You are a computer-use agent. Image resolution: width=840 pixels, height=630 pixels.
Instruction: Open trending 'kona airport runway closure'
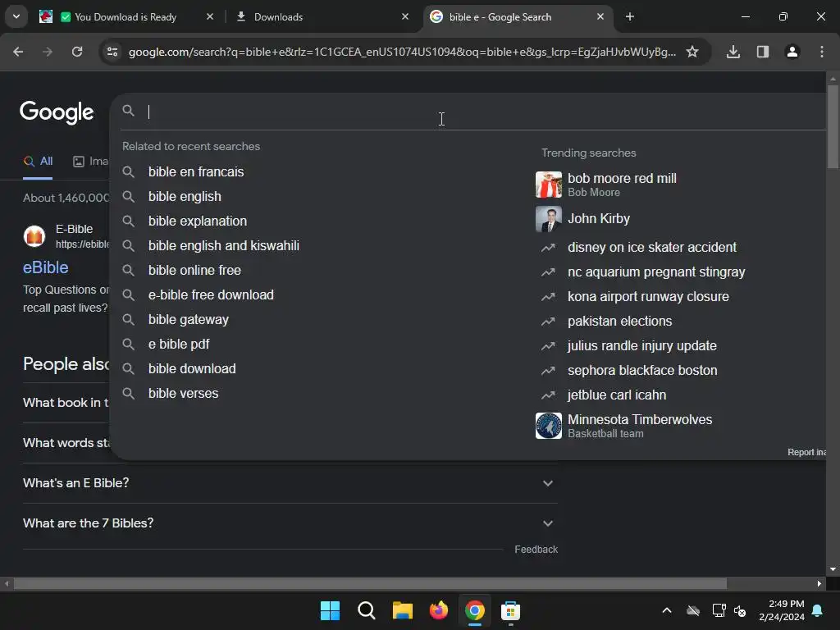pos(648,297)
